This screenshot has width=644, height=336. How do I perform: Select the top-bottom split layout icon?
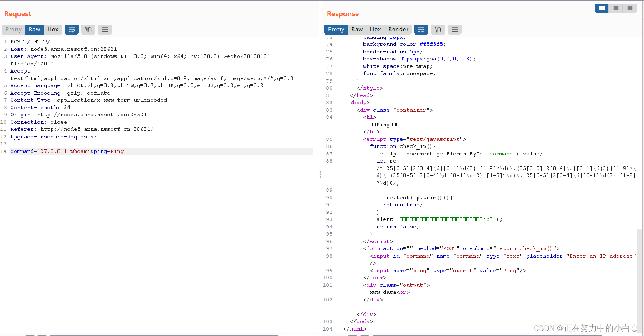click(x=616, y=8)
